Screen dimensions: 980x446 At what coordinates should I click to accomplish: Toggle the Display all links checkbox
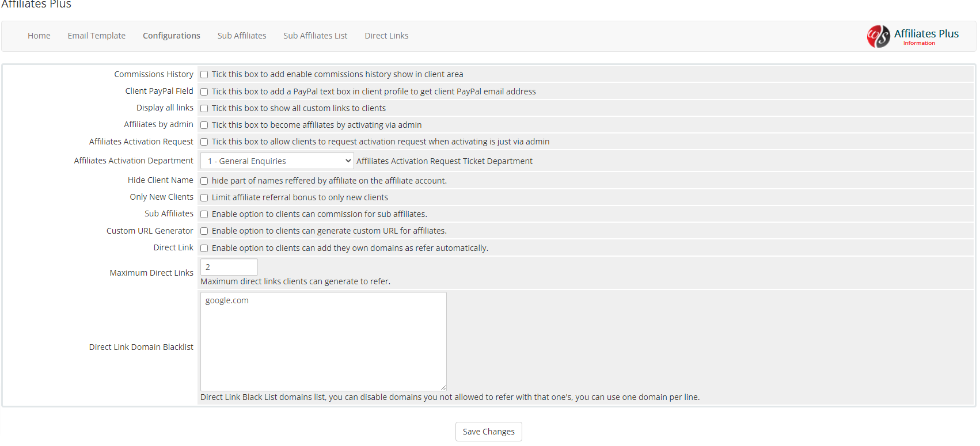[204, 108]
